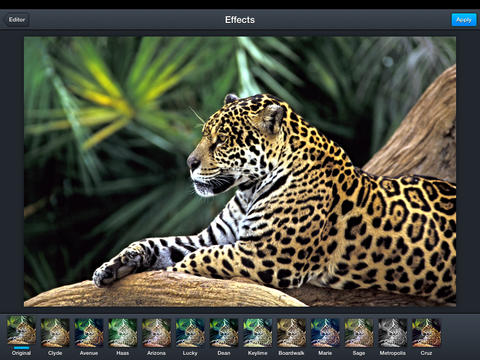Choose the Arizona filter thumbnail

[156, 332]
